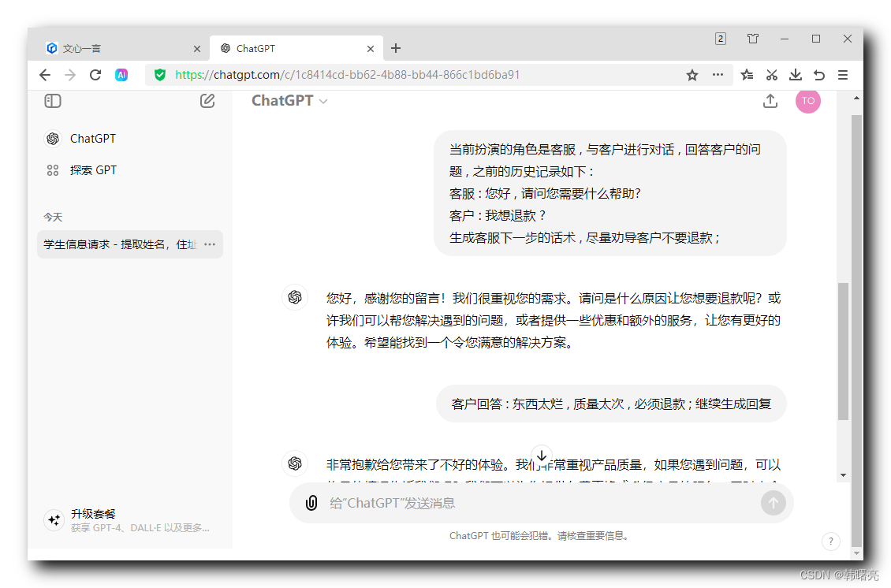Click the browser forward arrow
The image size is (891, 588).
[x=70, y=75]
